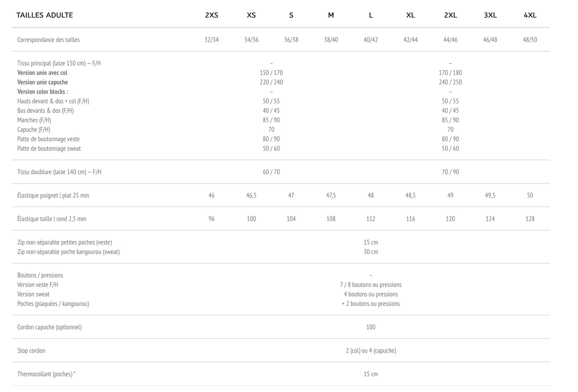Select the Version unie capuche label

[42, 82]
